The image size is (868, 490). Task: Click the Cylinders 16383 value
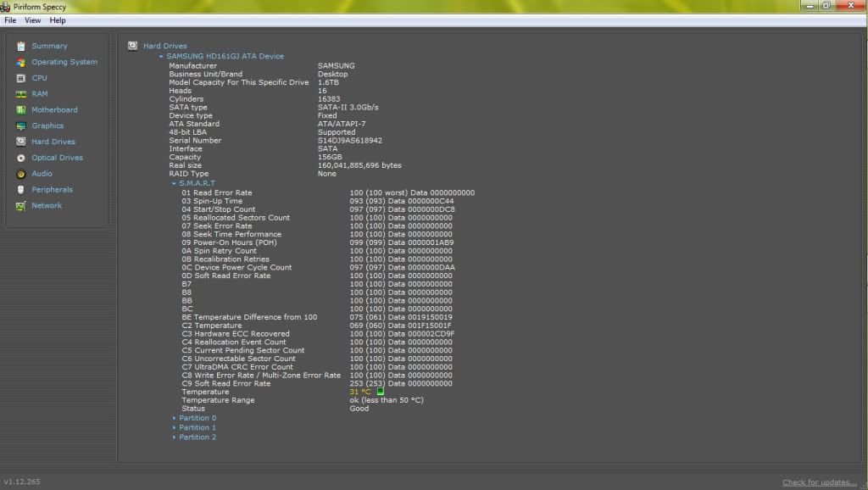pyautogui.click(x=329, y=99)
